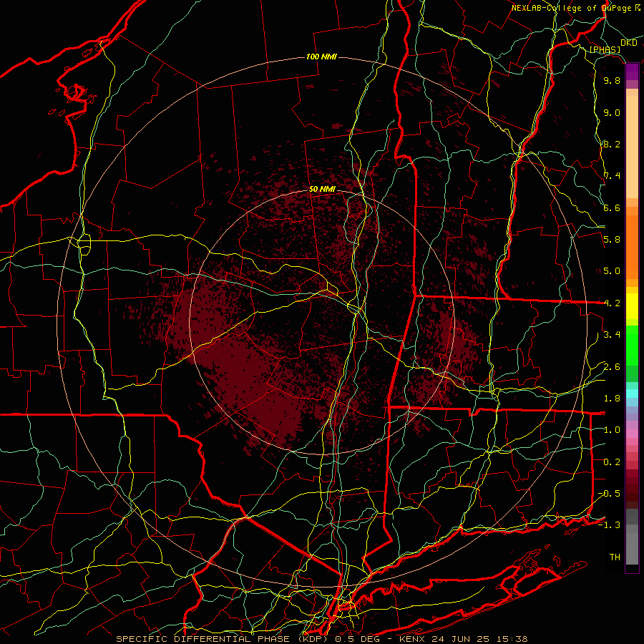The image size is (644, 644).
Task: Click the 9.0 value on the color scale
Action: 612,113
